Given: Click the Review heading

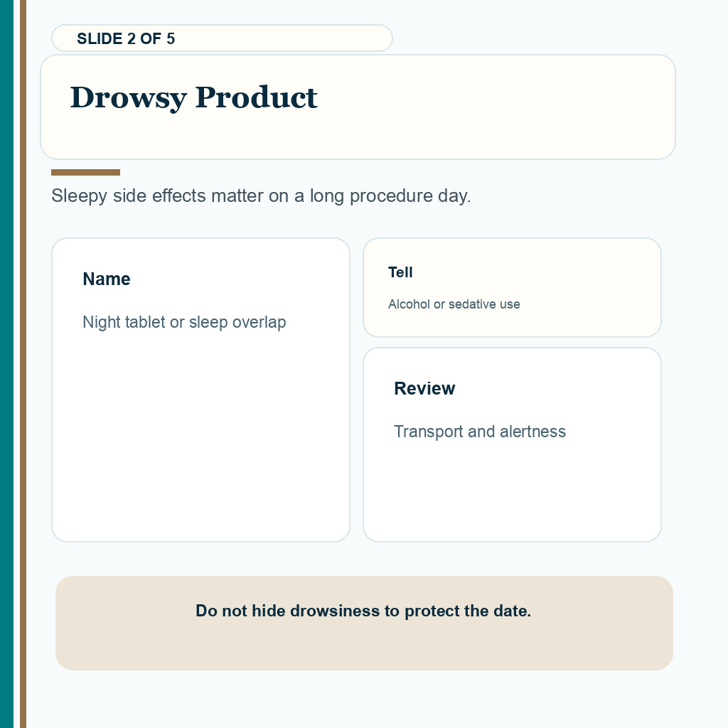Looking at the screenshot, I should point(424,389).
